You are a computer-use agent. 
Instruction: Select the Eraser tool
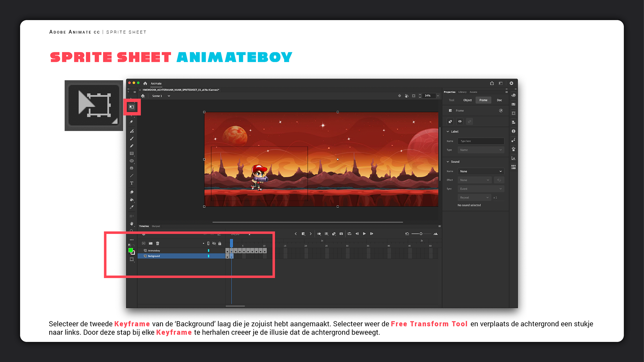[132, 192]
